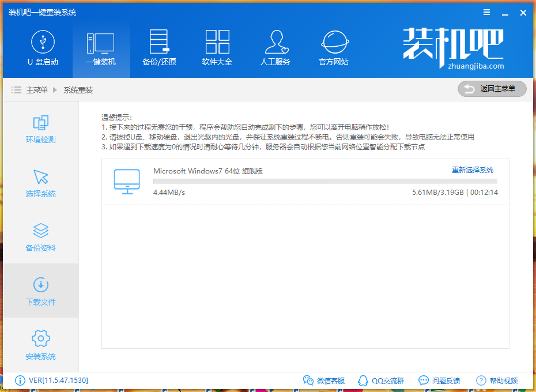Image resolution: width=536 pixels, height=392 pixels.
Task: Click the 人工服务 customer service icon
Action: tap(275, 47)
